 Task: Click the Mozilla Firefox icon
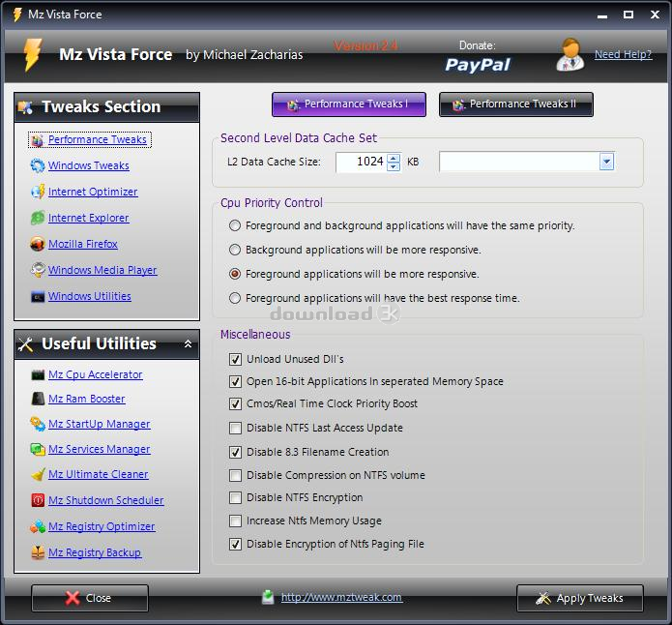[38, 244]
